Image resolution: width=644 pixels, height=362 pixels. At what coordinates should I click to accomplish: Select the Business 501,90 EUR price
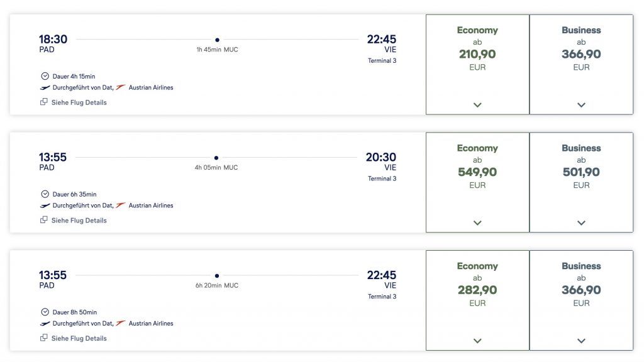(581, 172)
